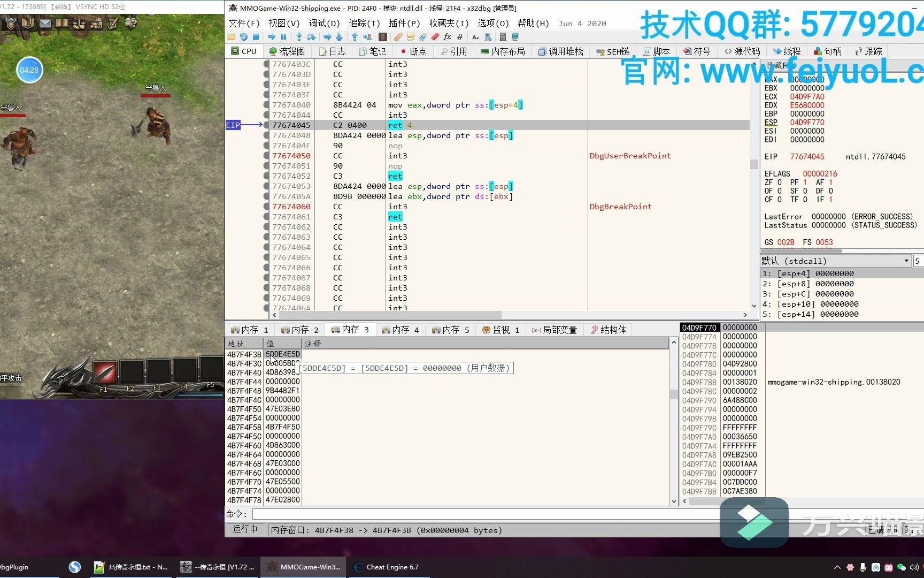This screenshot has width=924, height=578.
Task: Switch to the 流程图 tab
Action: (x=287, y=51)
